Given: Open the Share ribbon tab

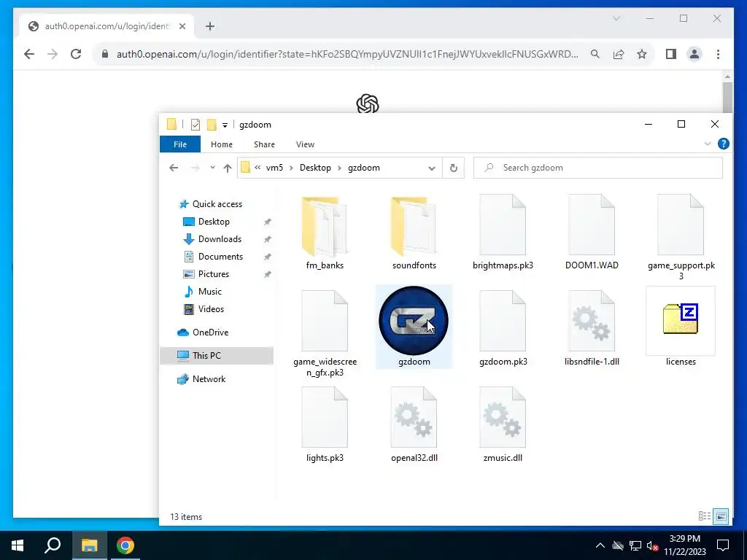Looking at the screenshot, I should click(x=264, y=144).
